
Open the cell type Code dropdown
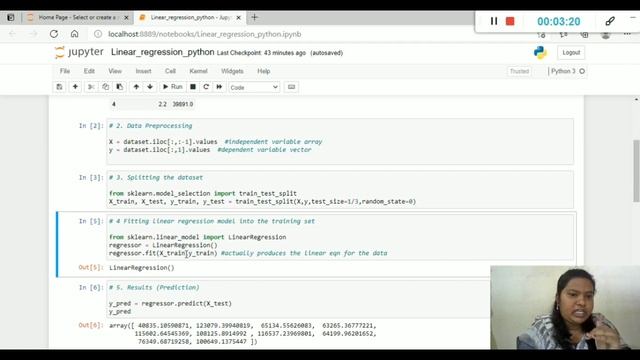pyautogui.click(x=254, y=87)
